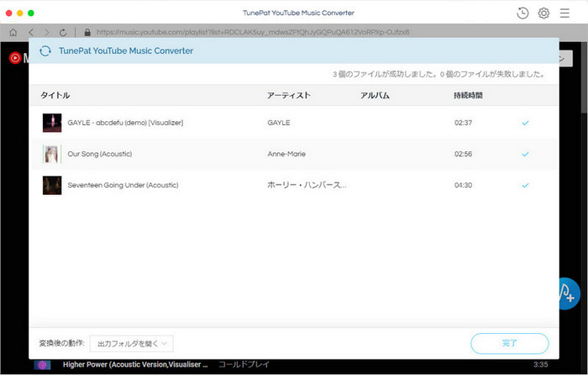
Task: Open settings gear icon
Action: pos(543,13)
